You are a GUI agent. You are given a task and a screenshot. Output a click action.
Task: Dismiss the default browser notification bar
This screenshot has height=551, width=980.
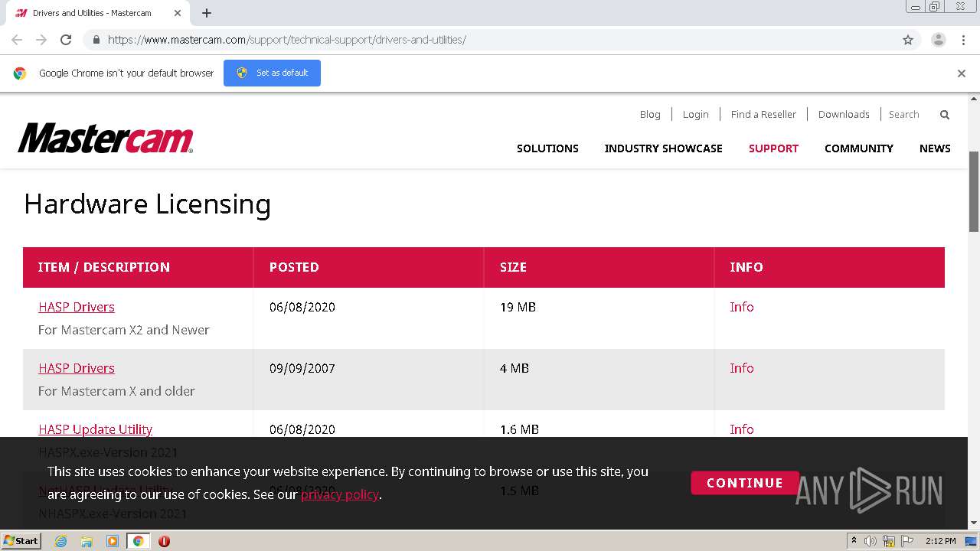click(x=962, y=73)
